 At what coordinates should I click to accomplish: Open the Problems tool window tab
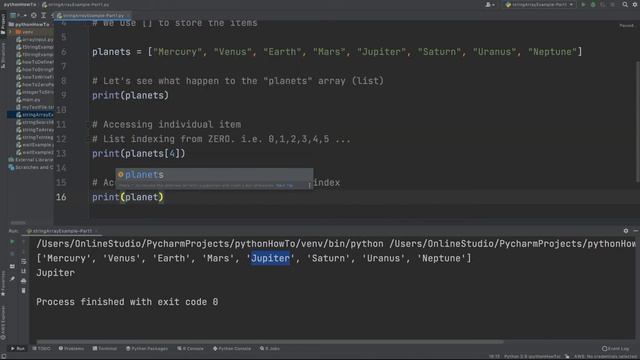coord(71,349)
